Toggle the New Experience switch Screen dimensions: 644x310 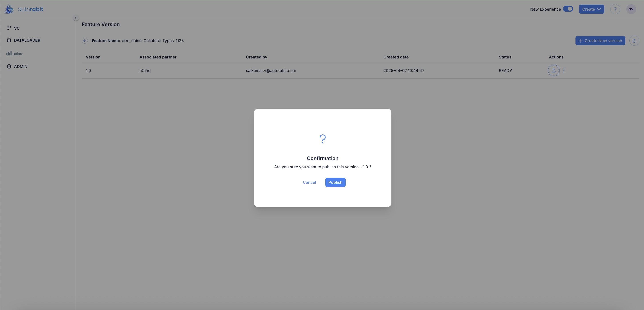(x=568, y=9)
